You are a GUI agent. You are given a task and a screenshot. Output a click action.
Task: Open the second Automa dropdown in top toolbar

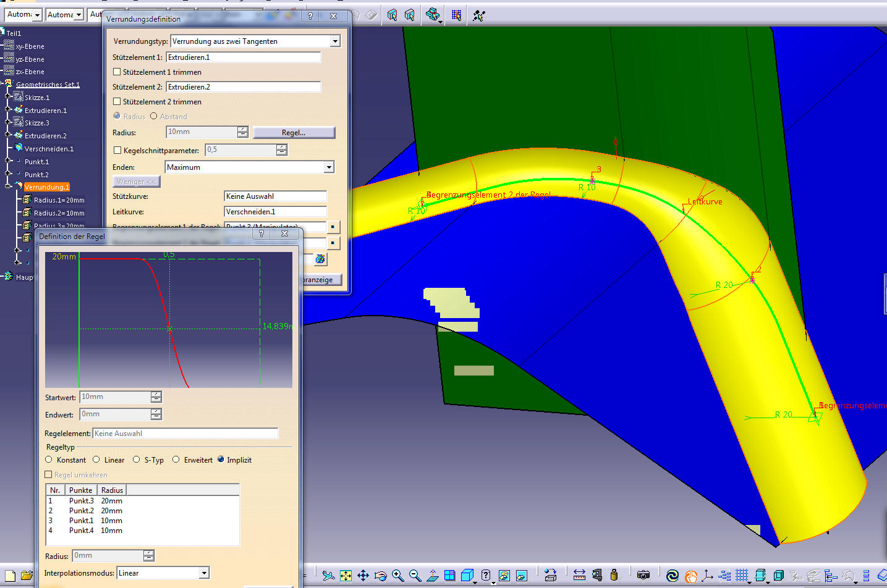(x=79, y=15)
